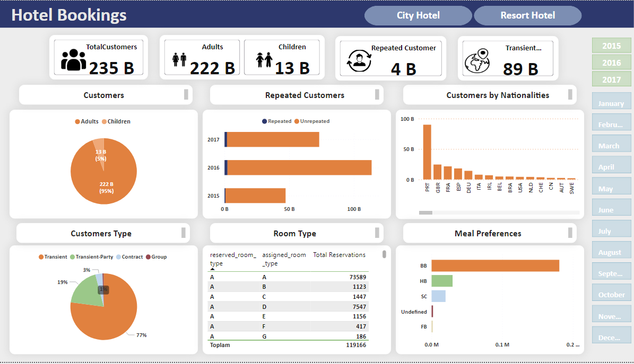Click the Children figures icon
The width and height of the screenshot is (634, 364).
pos(264,60)
